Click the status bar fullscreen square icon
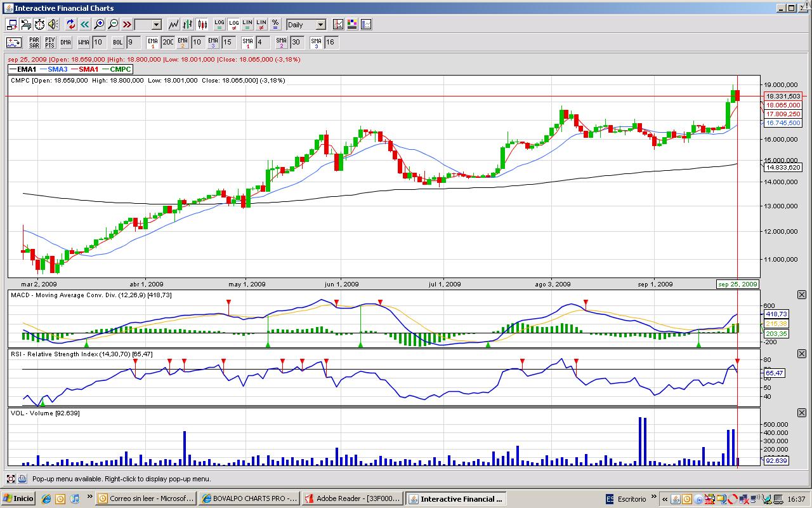This screenshot has width=812, height=508. (x=11, y=479)
